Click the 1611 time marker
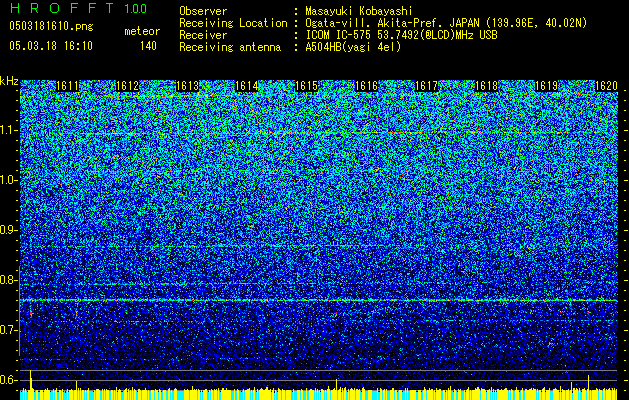This screenshot has width=629, height=400. (x=67, y=86)
